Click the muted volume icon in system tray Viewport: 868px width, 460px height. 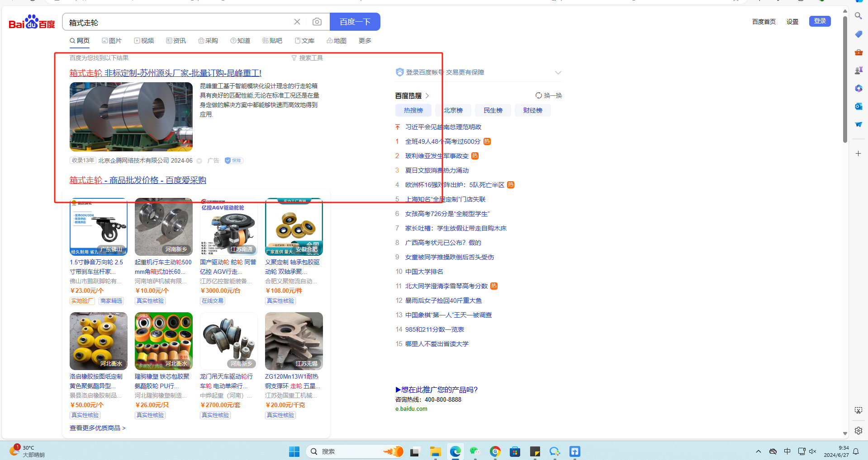click(812, 451)
